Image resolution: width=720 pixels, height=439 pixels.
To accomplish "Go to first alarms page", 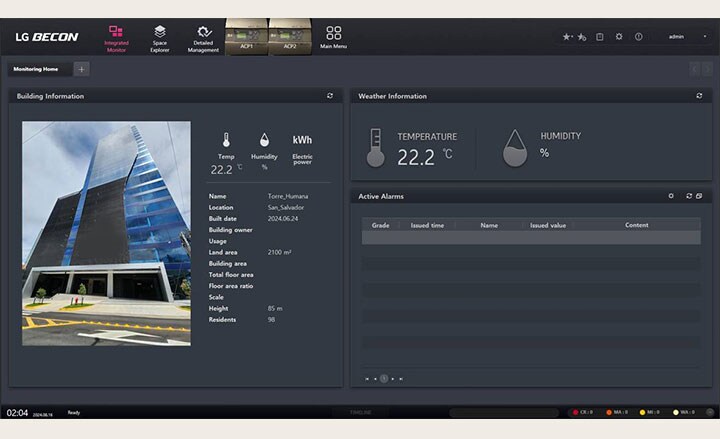I will [x=367, y=379].
